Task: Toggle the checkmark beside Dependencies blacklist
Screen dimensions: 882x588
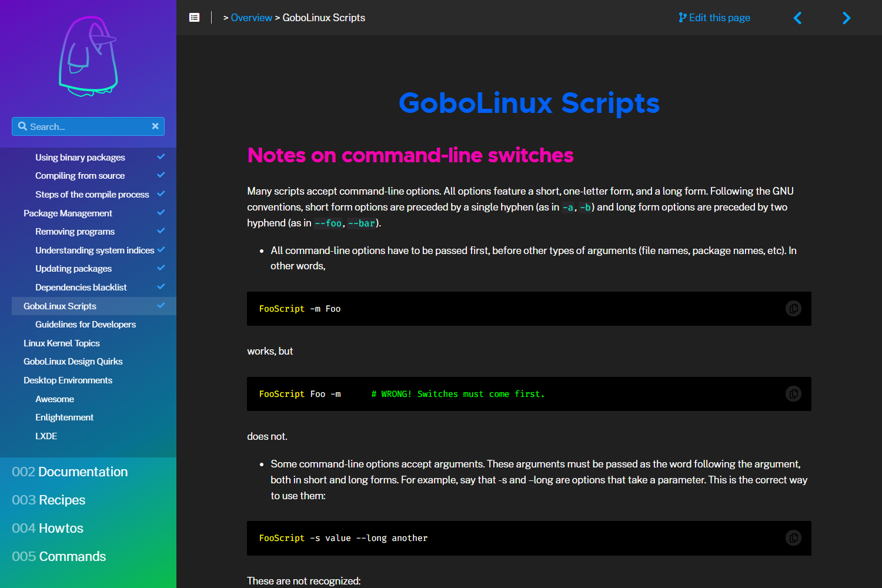Action: (x=161, y=287)
